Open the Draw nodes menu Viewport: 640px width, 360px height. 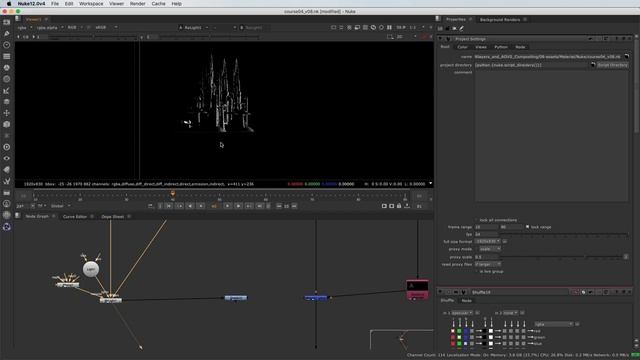point(7,33)
